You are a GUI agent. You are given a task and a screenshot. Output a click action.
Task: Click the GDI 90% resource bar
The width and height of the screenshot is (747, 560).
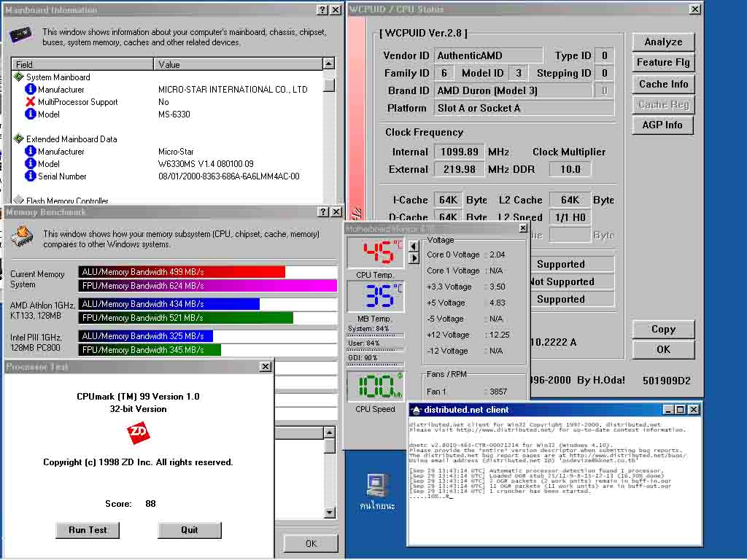(376, 365)
